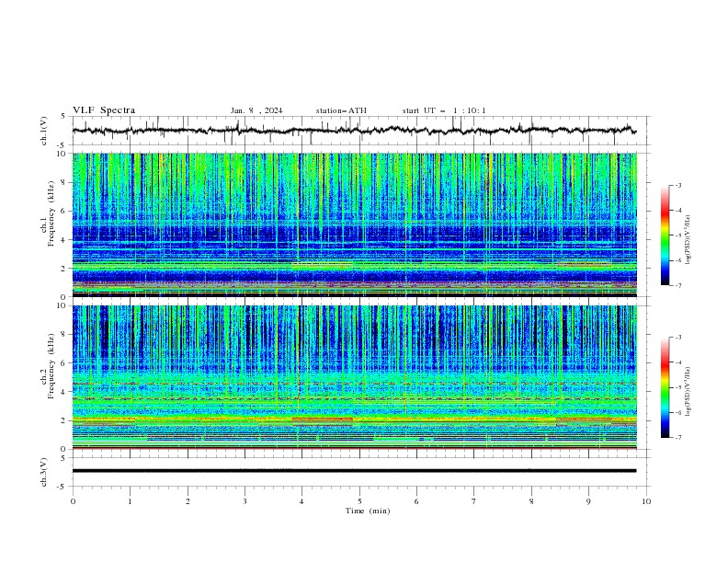Click the "-5" tick on ch.3(V) axis
The height and width of the screenshot is (563, 728).
[63, 487]
